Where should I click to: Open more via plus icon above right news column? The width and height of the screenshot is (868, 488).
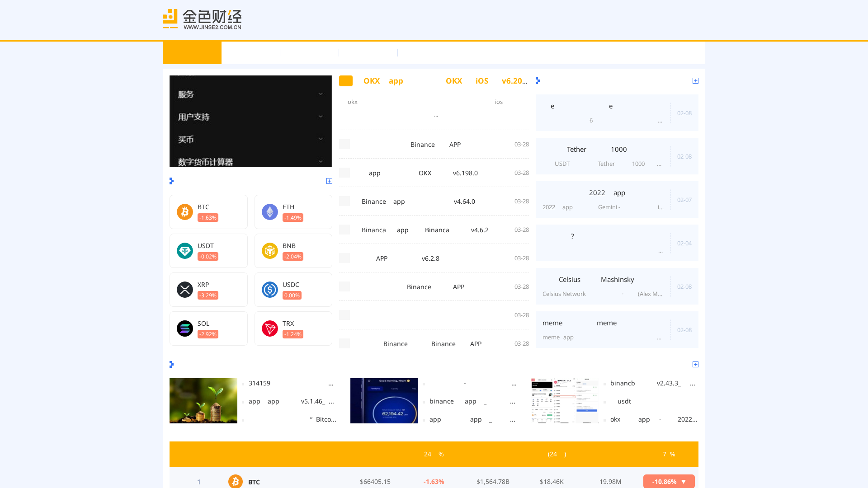tap(695, 80)
